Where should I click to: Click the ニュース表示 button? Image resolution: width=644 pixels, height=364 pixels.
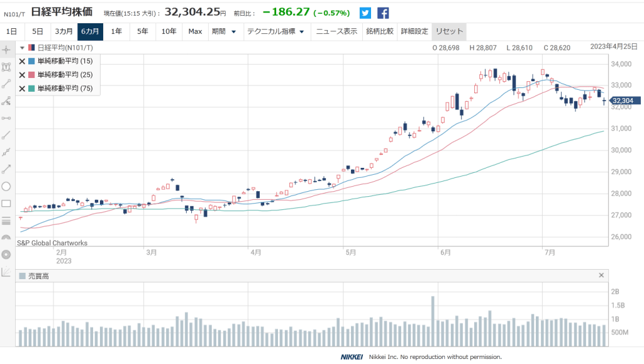click(336, 31)
